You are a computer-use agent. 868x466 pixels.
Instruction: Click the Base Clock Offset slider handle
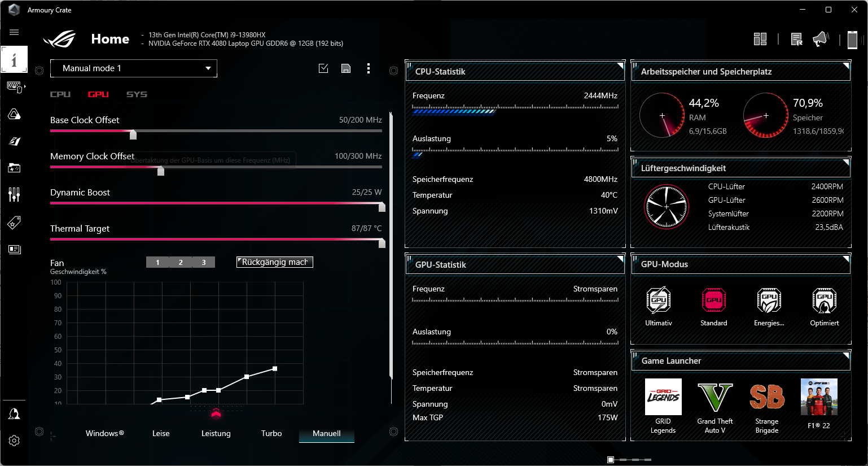click(133, 134)
